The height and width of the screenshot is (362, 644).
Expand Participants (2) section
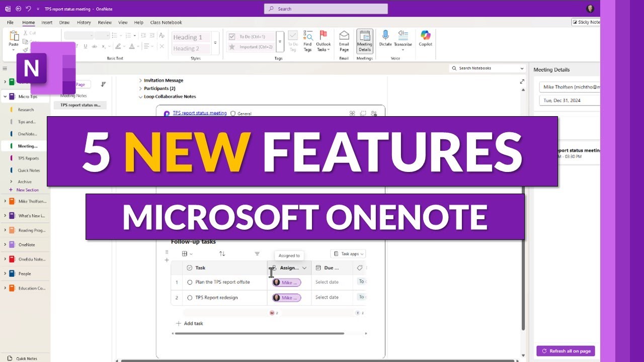[140, 88]
